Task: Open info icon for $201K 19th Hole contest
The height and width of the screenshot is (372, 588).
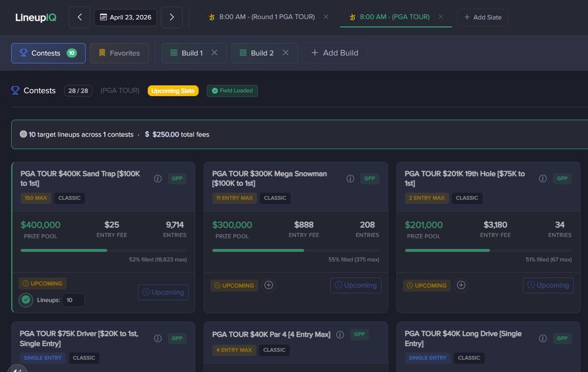Action: pyautogui.click(x=543, y=179)
